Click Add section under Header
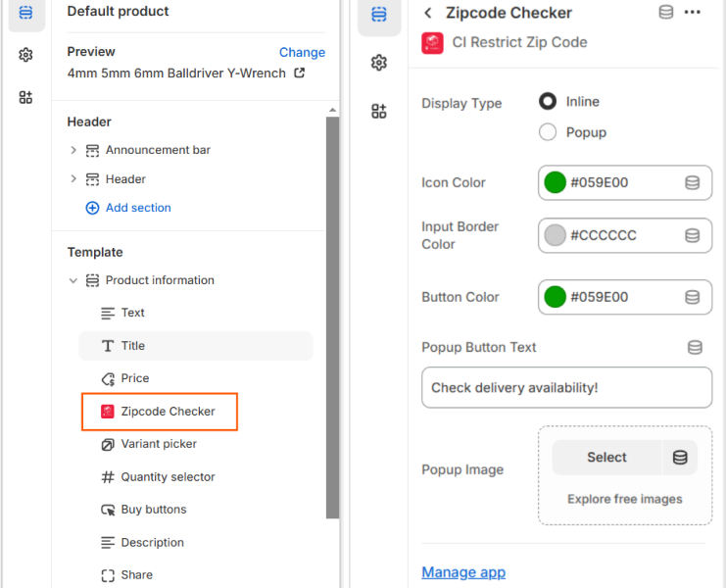 click(128, 208)
